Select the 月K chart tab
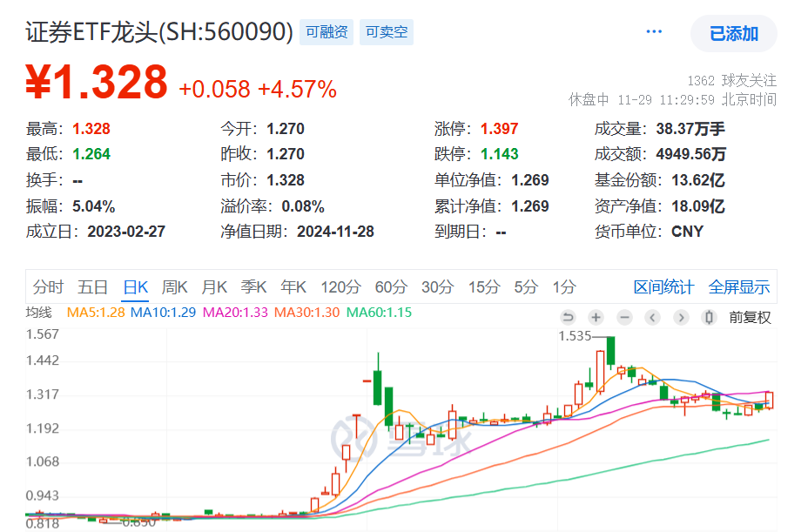Image resolution: width=808 pixels, height=532 pixels. pyautogui.click(x=214, y=286)
